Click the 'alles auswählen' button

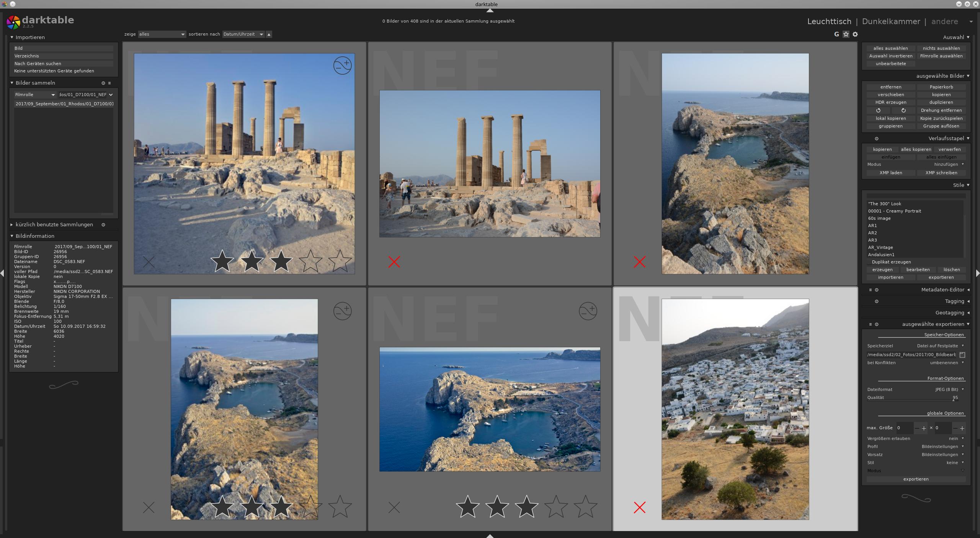coord(890,48)
